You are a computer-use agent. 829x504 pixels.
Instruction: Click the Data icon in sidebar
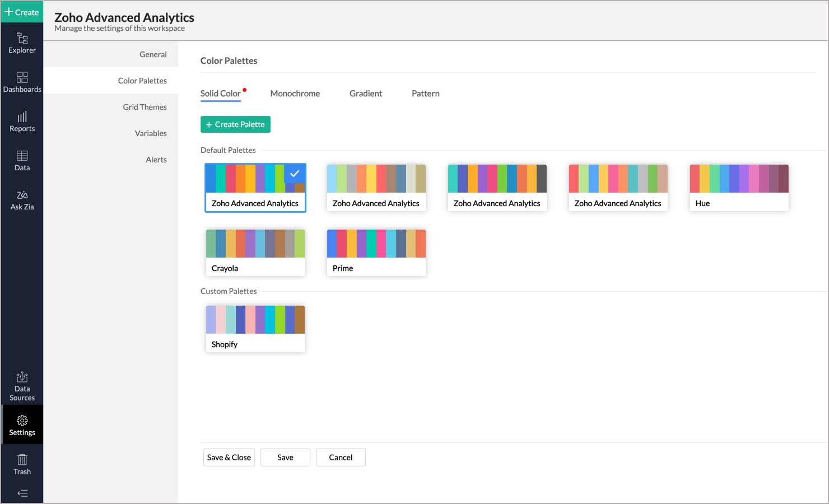point(22,160)
